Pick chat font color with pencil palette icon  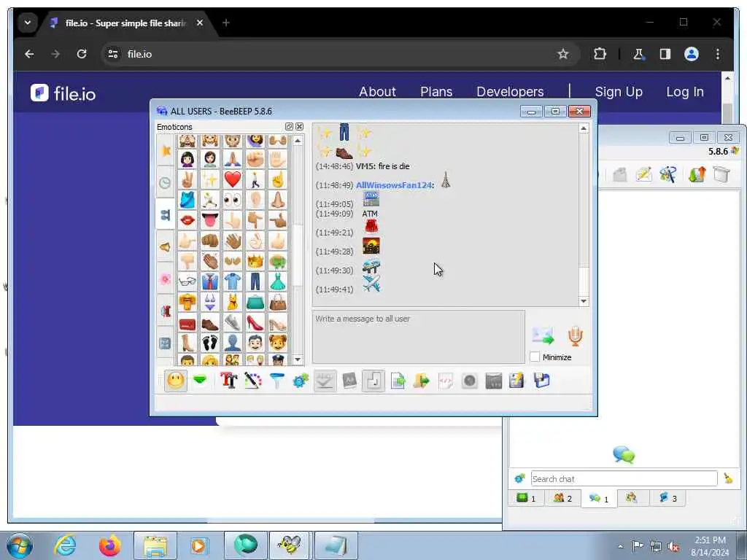(253, 381)
